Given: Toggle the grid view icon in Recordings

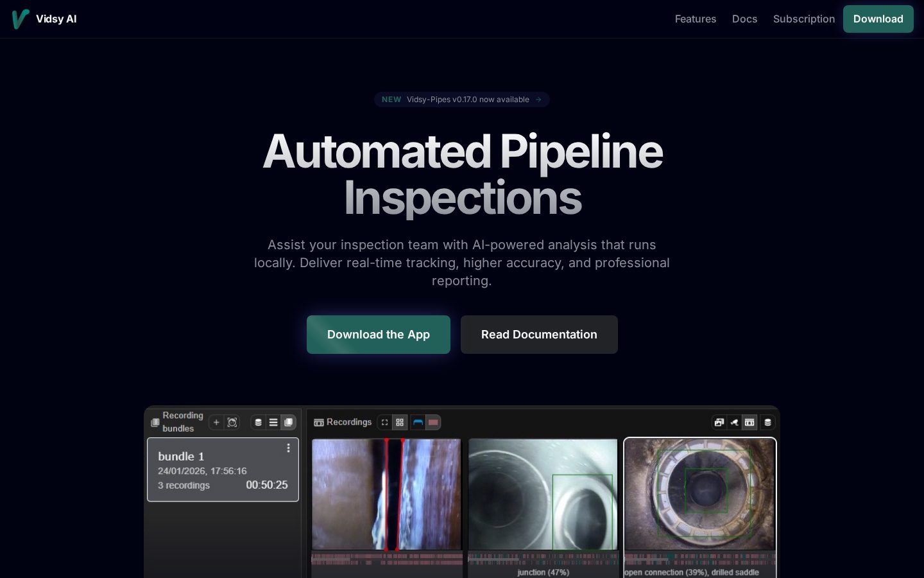Looking at the screenshot, I should tap(400, 423).
